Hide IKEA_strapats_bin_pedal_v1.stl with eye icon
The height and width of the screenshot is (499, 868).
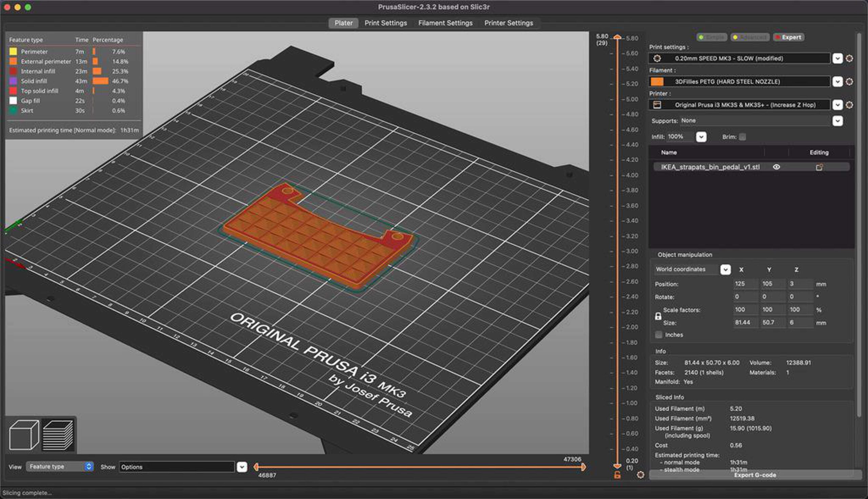click(x=776, y=167)
